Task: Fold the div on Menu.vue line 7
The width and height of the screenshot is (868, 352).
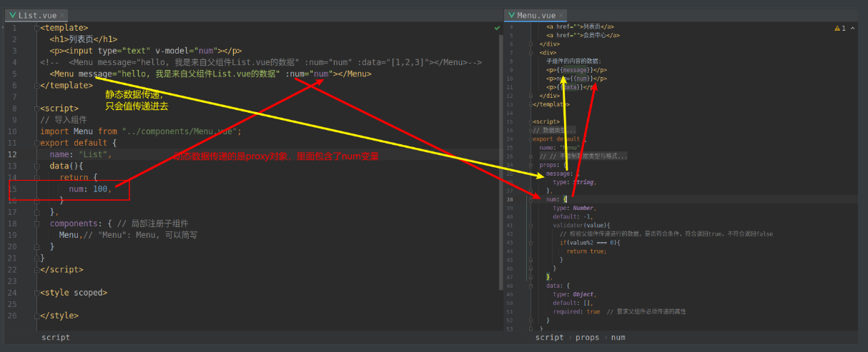Action: [531, 52]
